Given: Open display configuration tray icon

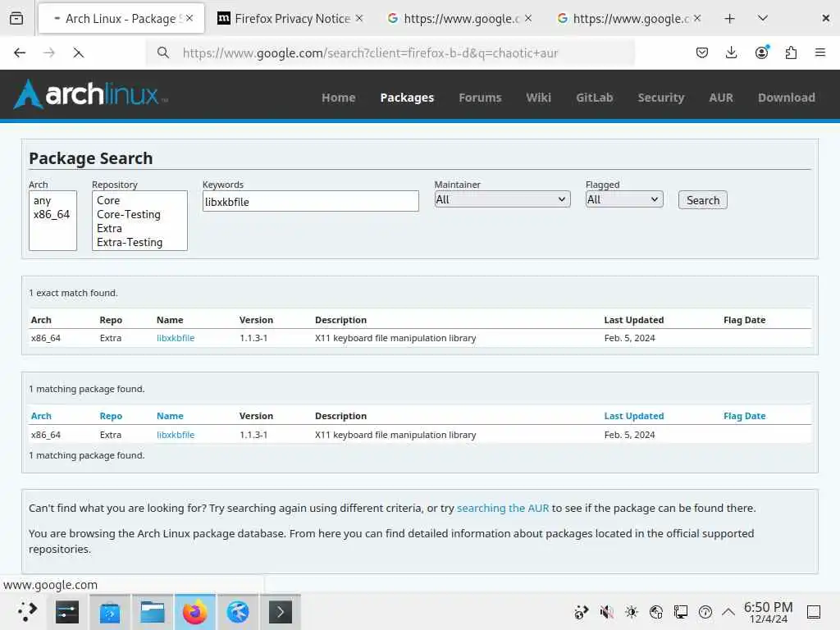Looking at the screenshot, I should click(680, 612).
